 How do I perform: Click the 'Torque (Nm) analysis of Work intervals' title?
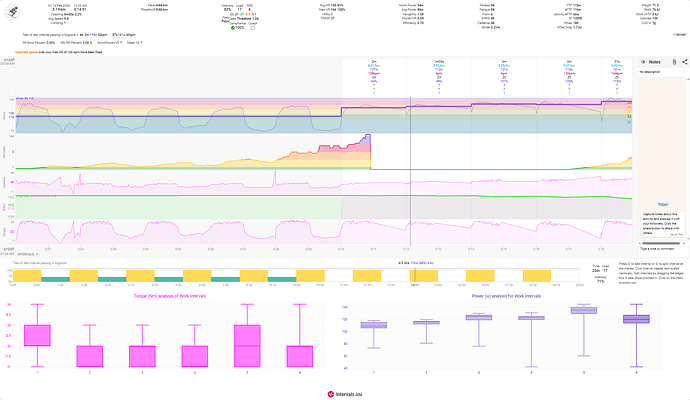coord(175,296)
